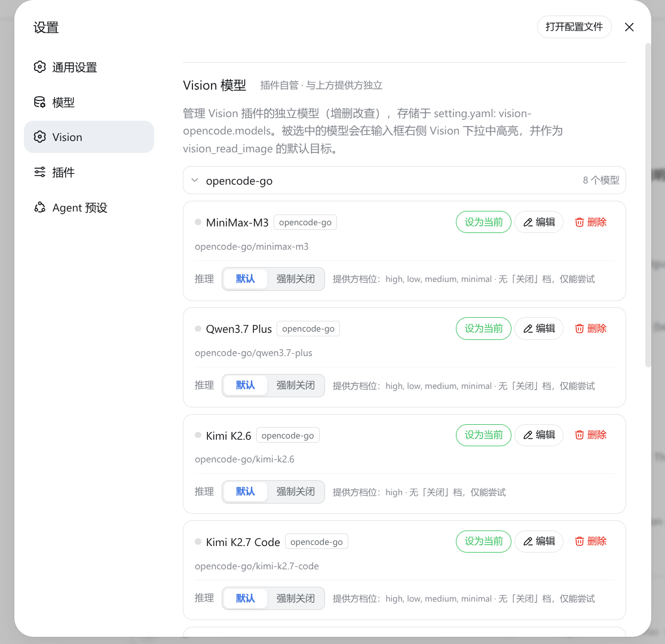
Task: Open the Agent 预设 section
Action: pos(89,207)
